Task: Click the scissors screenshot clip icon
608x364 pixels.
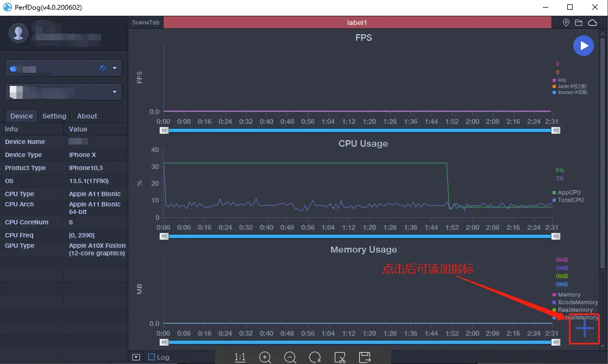Action: click(340, 357)
